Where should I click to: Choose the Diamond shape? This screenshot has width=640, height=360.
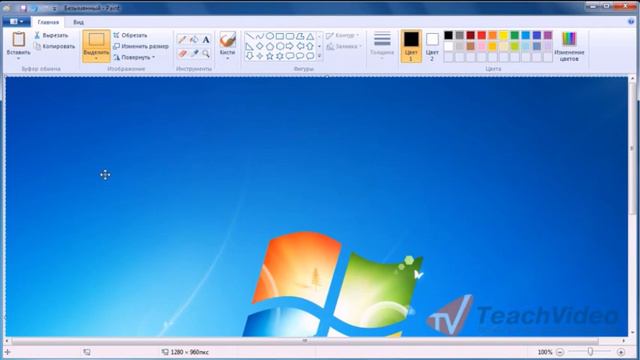click(x=260, y=46)
